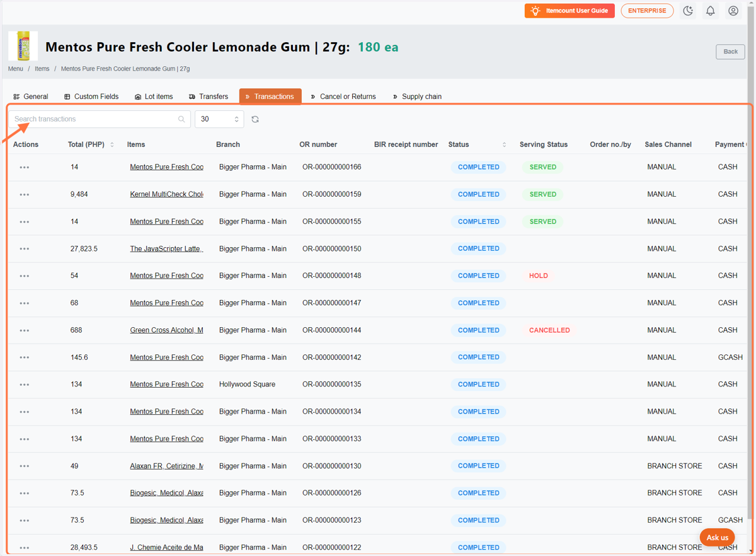Open actions menu for OR-000000000135
Screen dimensions: 756x556
25,385
